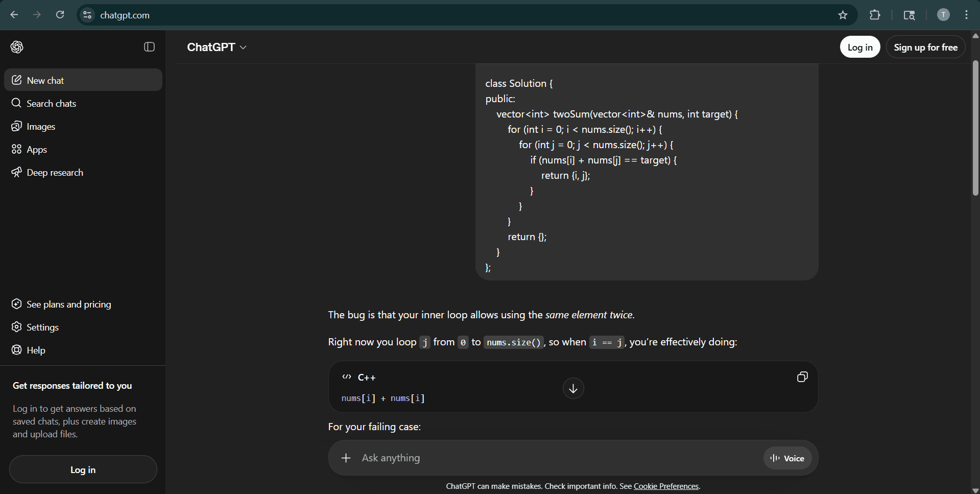Click the scrollbar down arrow
This screenshot has width=980, height=494.
tap(975, 490)
